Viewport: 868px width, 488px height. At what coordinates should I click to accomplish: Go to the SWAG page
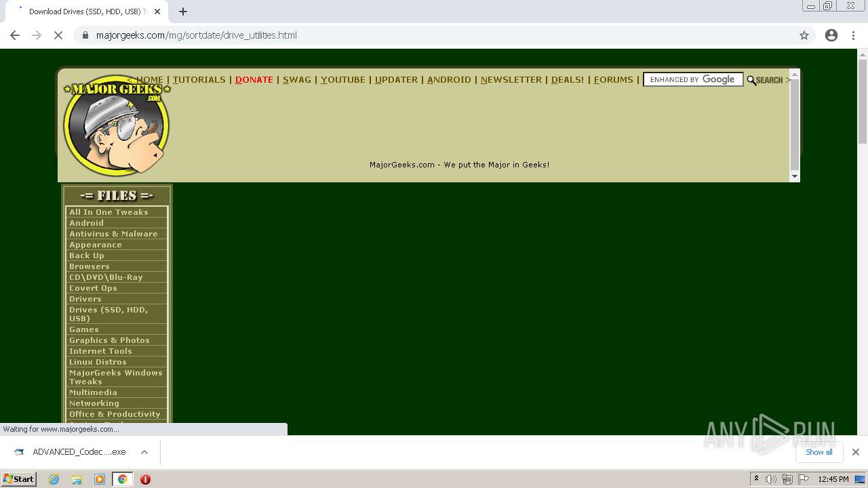(297, 80)
